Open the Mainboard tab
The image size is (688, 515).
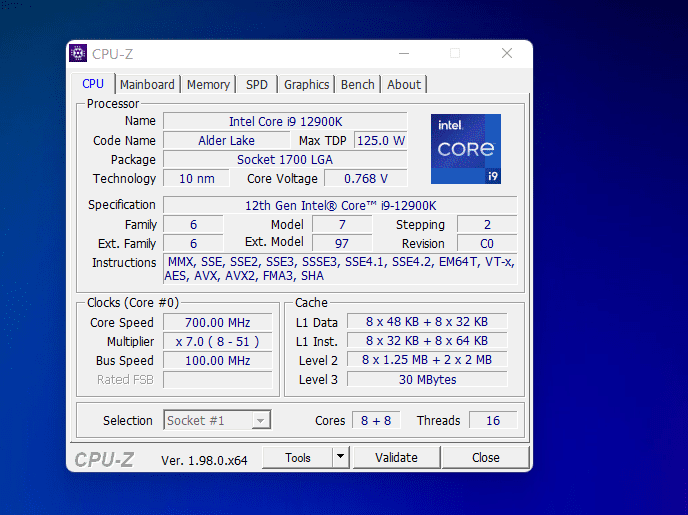pyautogui.click(x=147, y=84)
